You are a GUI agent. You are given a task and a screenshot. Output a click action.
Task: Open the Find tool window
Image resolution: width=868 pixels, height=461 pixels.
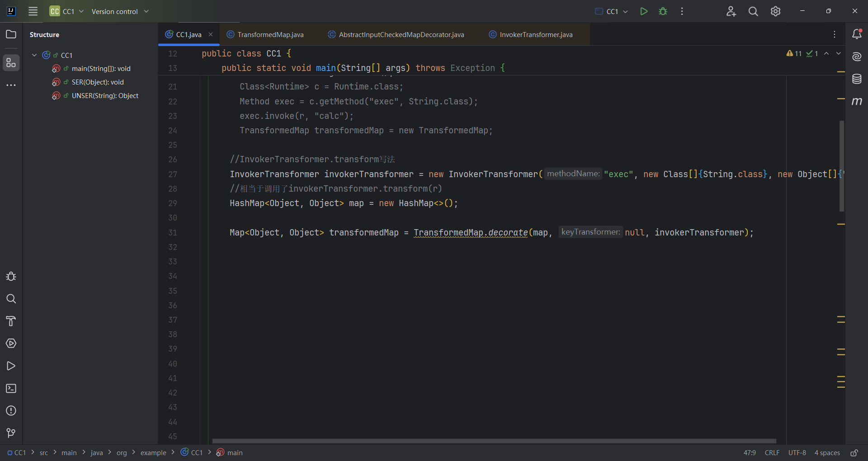pos(11,299)
